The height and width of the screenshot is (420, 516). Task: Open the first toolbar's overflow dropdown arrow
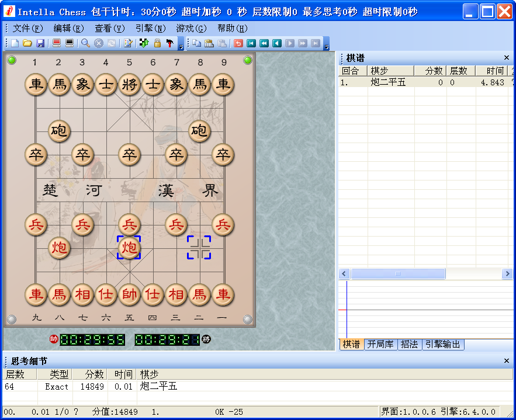click(181, 46)
